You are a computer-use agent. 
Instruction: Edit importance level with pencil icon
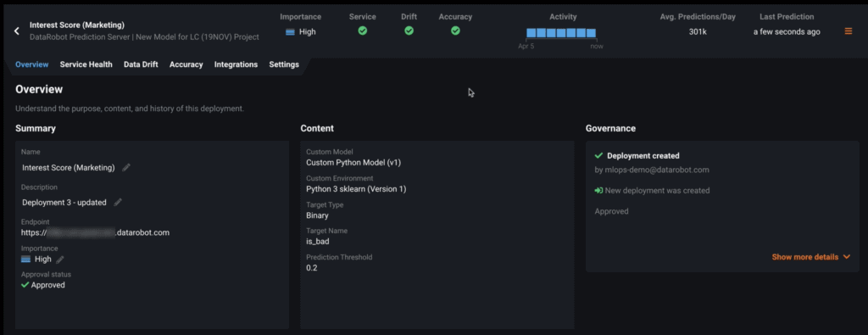(x=60, y=260)
